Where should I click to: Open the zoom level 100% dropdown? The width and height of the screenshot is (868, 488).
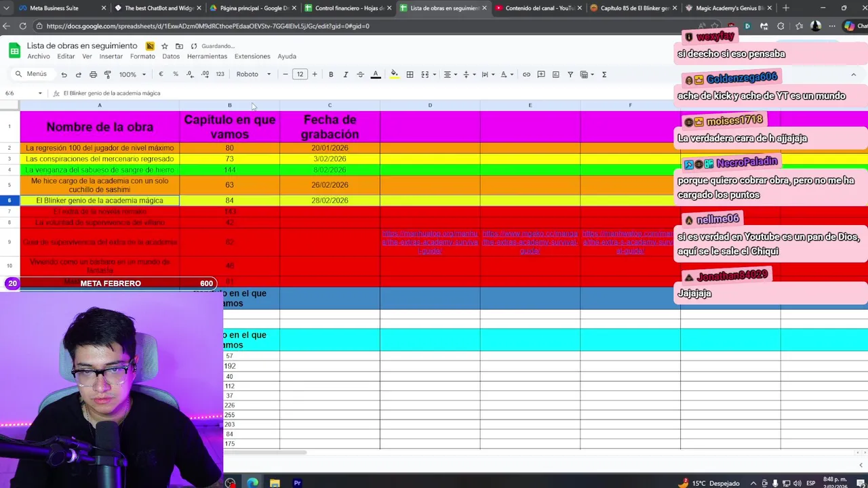coord(132,75)
